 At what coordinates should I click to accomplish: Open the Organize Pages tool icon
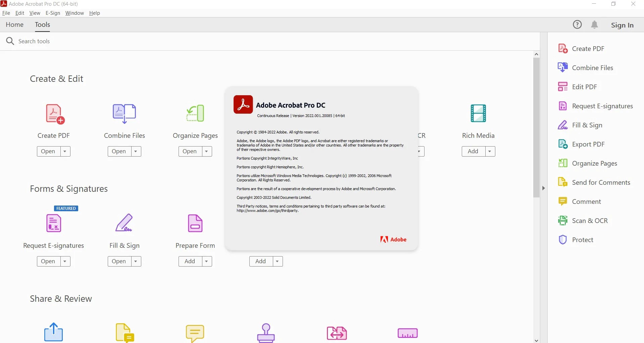tap(195, 113)
